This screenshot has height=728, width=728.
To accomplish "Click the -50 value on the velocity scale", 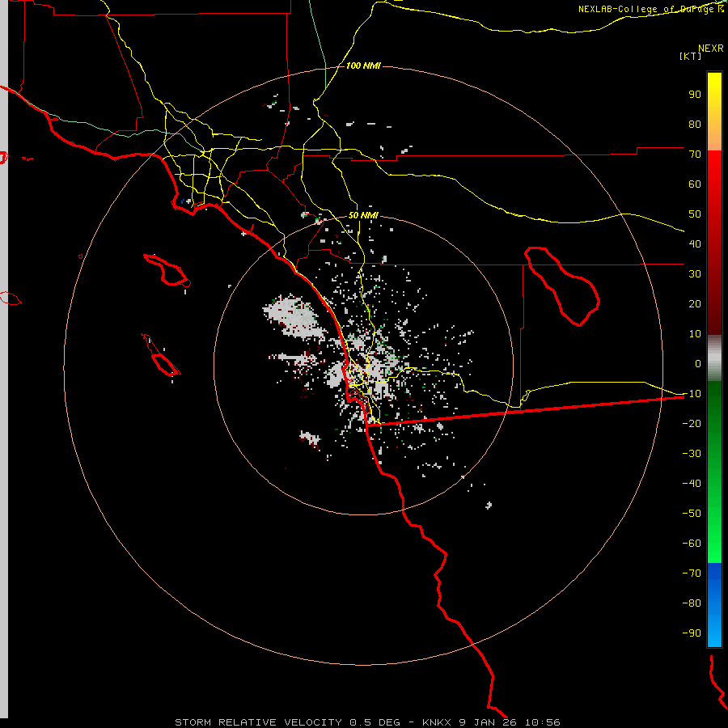I will (x=692, y=514).
